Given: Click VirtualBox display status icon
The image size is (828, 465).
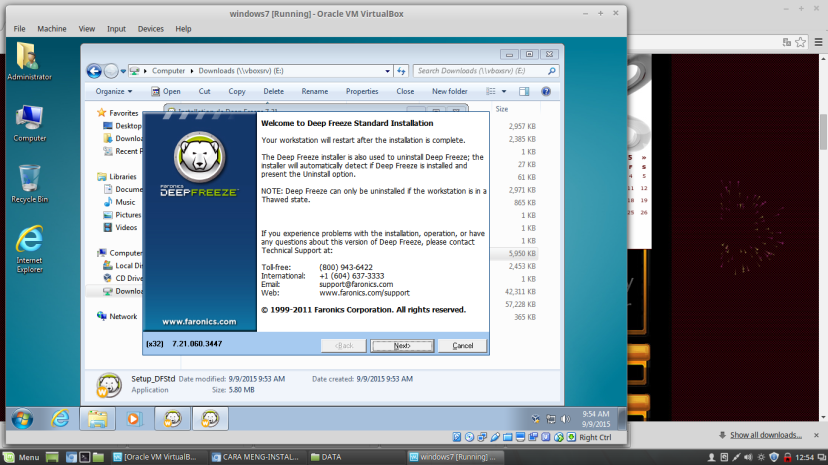Looking at the screenshot, I should pos(520,437).
